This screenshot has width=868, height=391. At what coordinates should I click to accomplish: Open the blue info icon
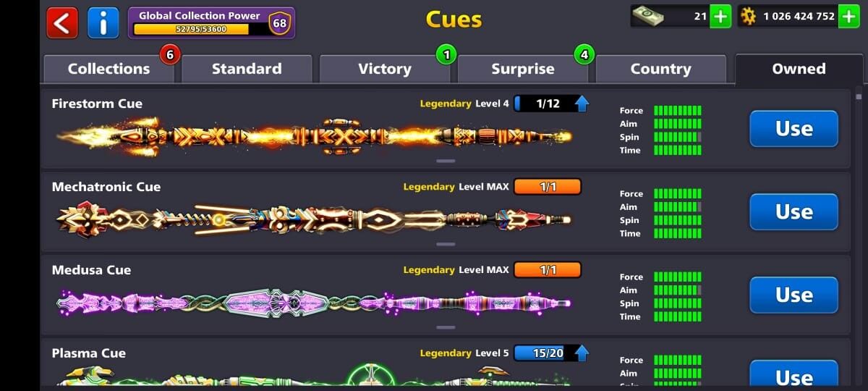pos(103,22)
